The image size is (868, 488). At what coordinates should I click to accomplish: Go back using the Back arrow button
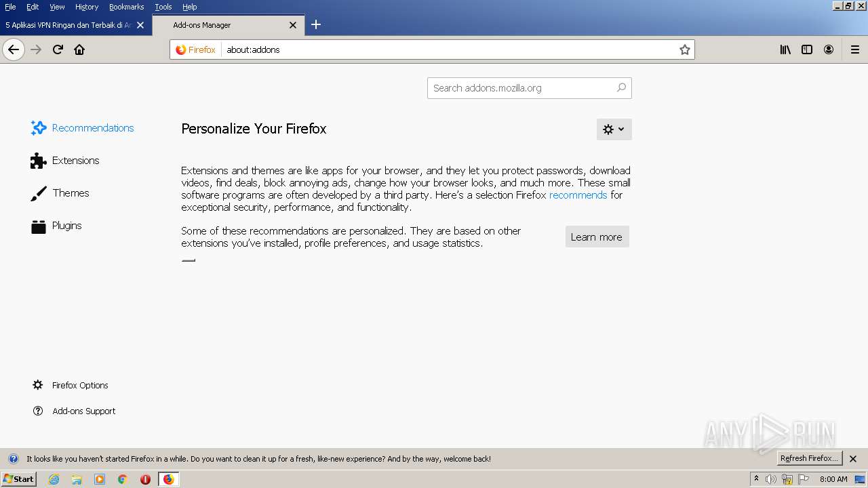[14, 49]
